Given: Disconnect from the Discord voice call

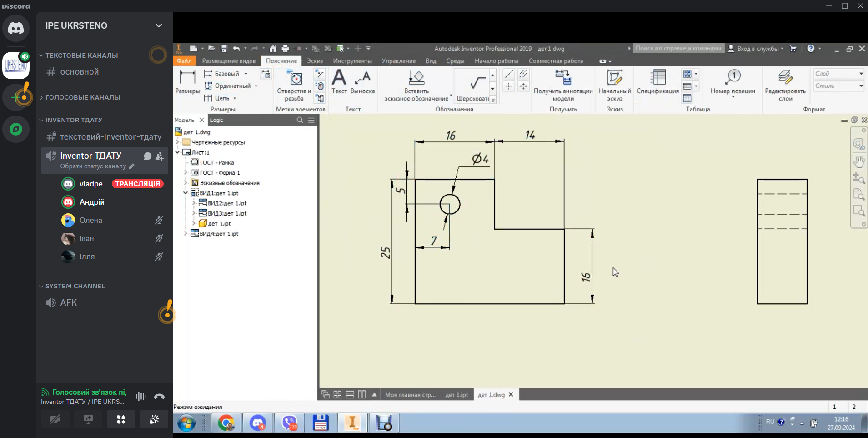Looking at the screenshot, I should click(x=159, y=396).
